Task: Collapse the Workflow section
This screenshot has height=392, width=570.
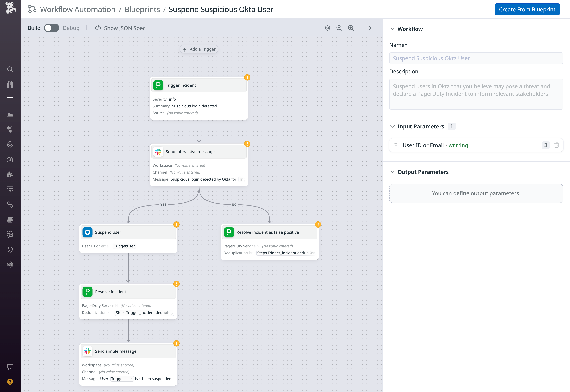Action: pyautogui.click(x=393, y=29)
